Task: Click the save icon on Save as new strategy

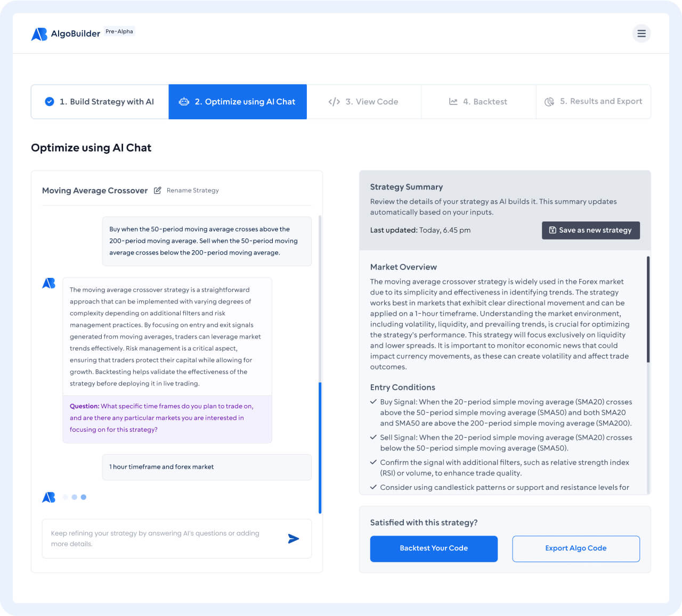Action: click(x=553, y=230)
